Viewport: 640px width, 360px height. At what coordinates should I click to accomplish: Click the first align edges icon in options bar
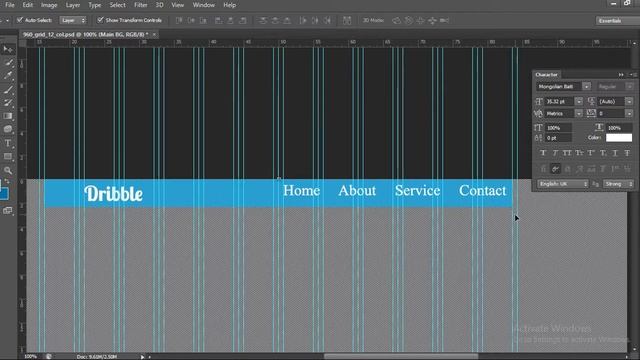point(179,20)
